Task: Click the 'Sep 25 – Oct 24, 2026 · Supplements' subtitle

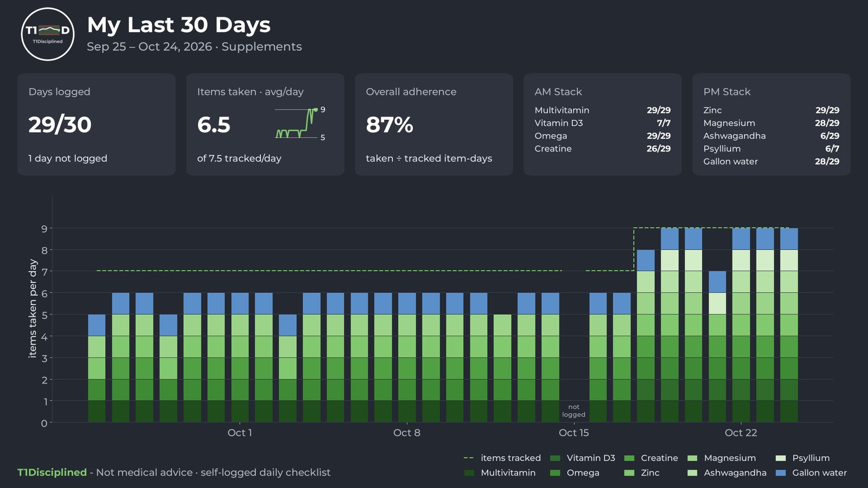Action: click(x=194, y=47)
